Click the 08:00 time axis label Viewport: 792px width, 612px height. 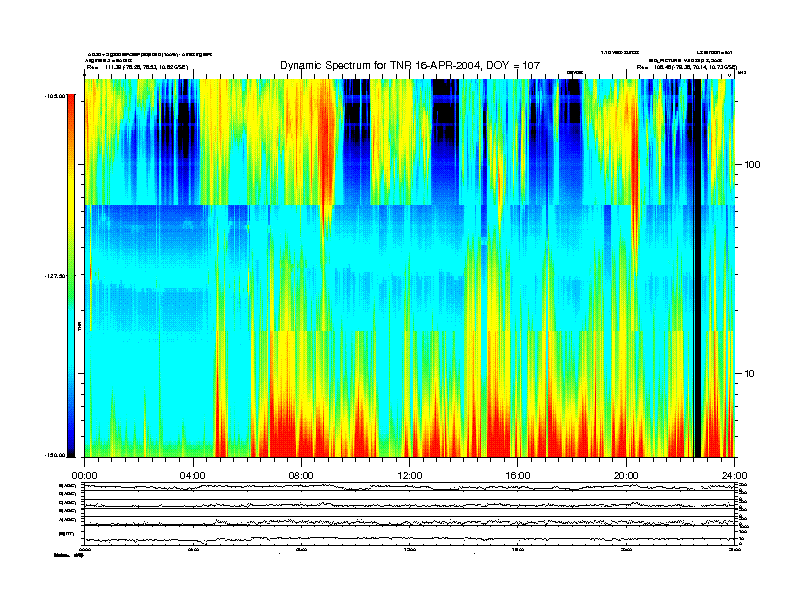point(301,476)
